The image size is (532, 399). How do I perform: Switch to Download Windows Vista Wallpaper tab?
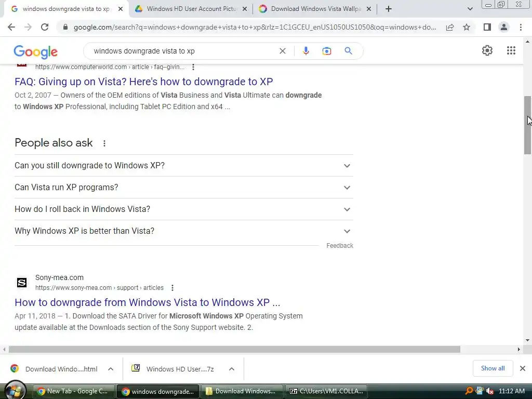pyautogui.click(x=315, y=9)
